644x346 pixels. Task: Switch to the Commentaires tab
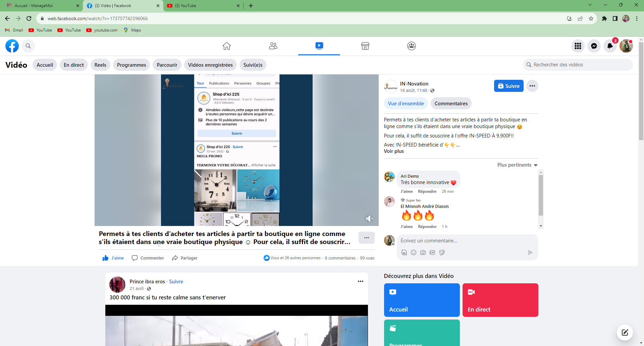tap(451, 104)
